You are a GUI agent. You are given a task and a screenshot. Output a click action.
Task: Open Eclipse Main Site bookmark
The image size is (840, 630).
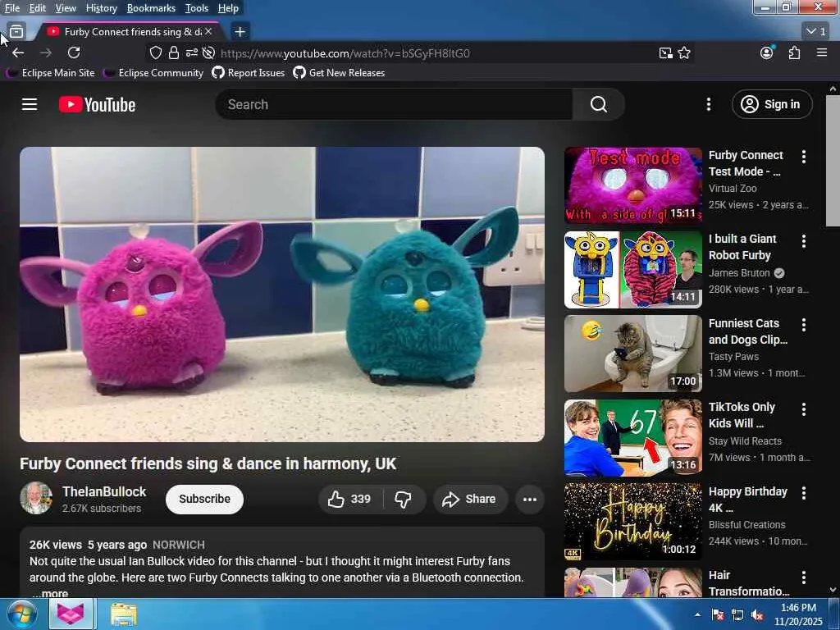[50, 73]
